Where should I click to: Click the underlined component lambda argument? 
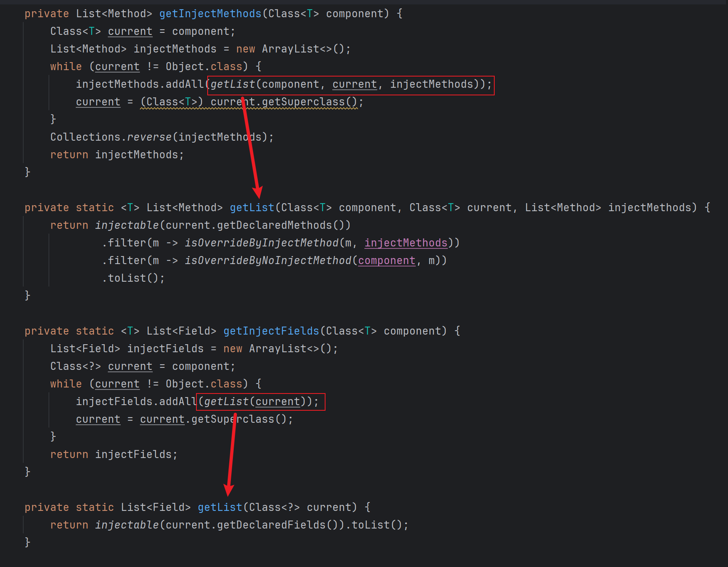pos(386,260)
